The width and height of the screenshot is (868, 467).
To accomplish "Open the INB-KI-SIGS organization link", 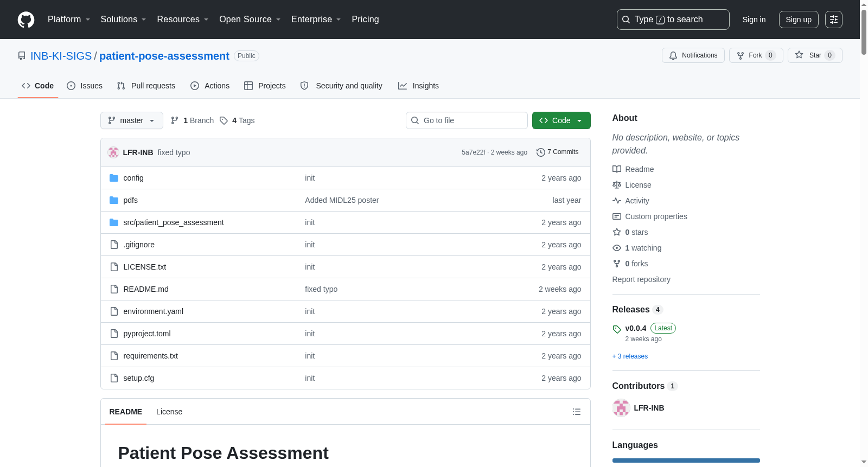I will [x=61, y=56].
